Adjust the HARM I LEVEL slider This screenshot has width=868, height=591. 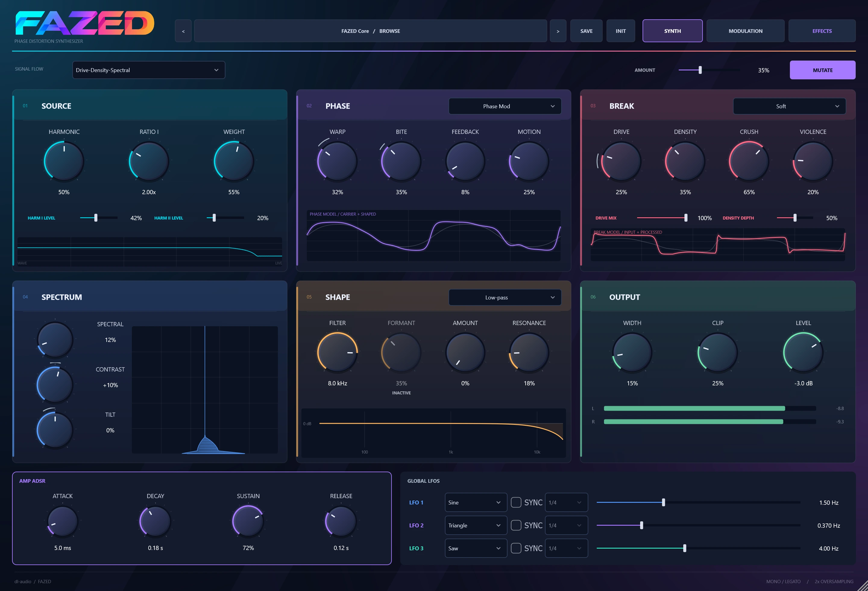(x=99, y=218)
